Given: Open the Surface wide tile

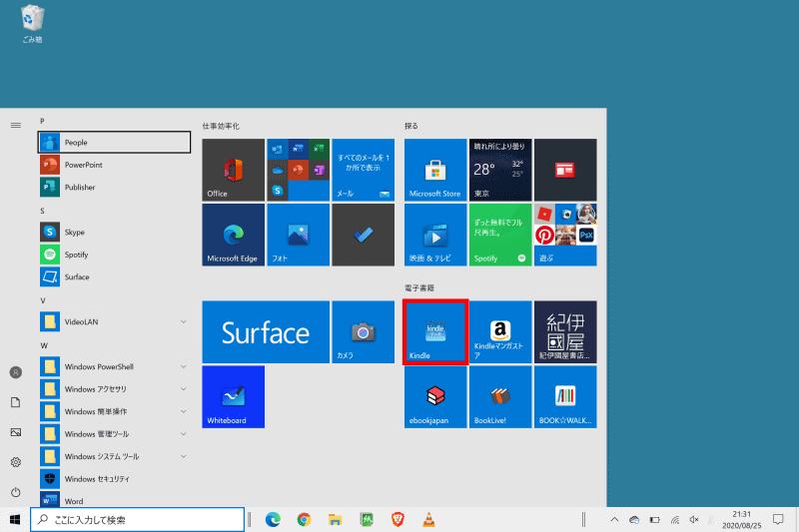Looking at the screenshot, I should (266, 332).
